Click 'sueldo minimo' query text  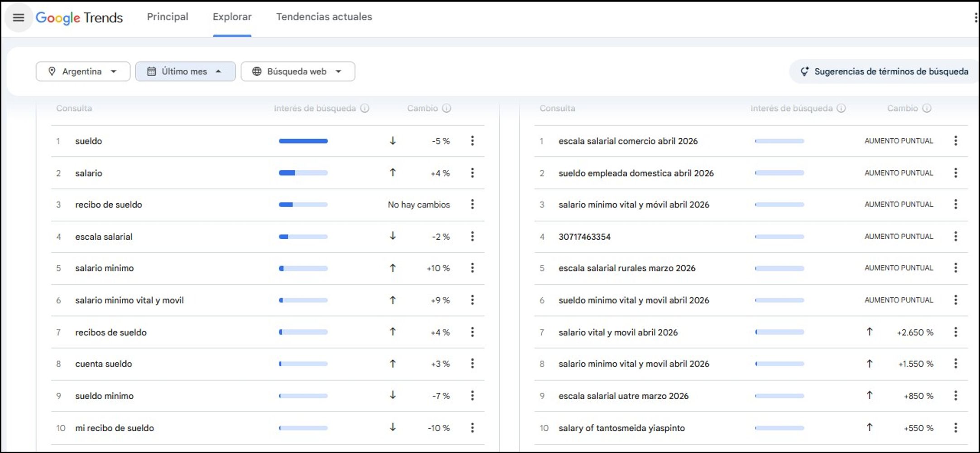105,396
